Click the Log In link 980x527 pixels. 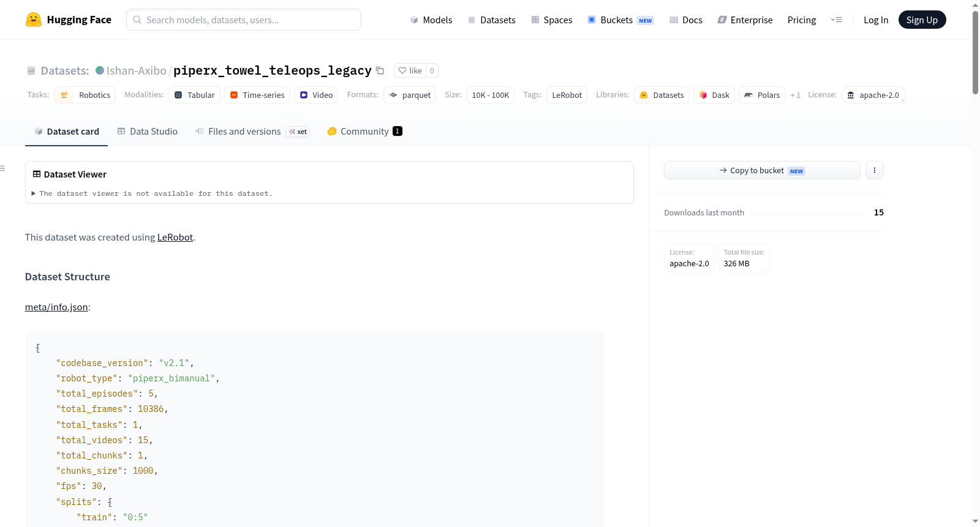tap(876, 20)
